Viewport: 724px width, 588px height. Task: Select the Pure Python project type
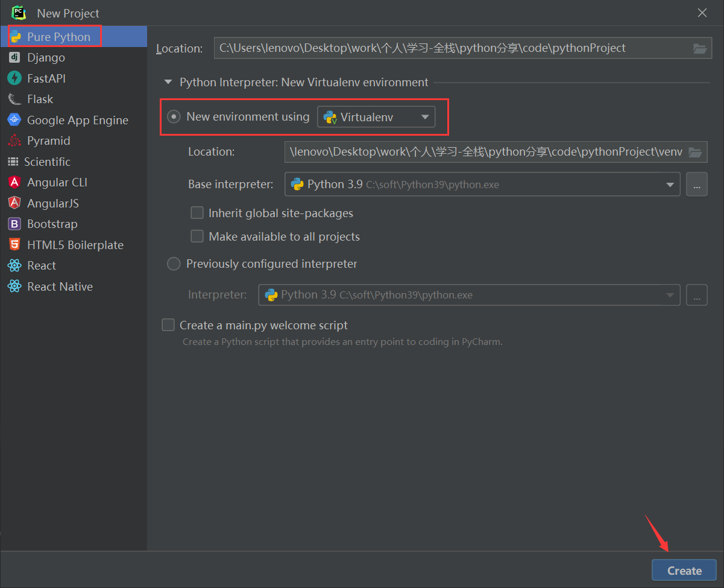74,37
